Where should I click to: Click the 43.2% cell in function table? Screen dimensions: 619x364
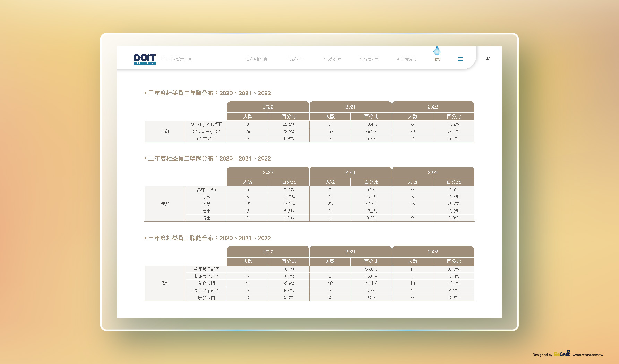454,283
